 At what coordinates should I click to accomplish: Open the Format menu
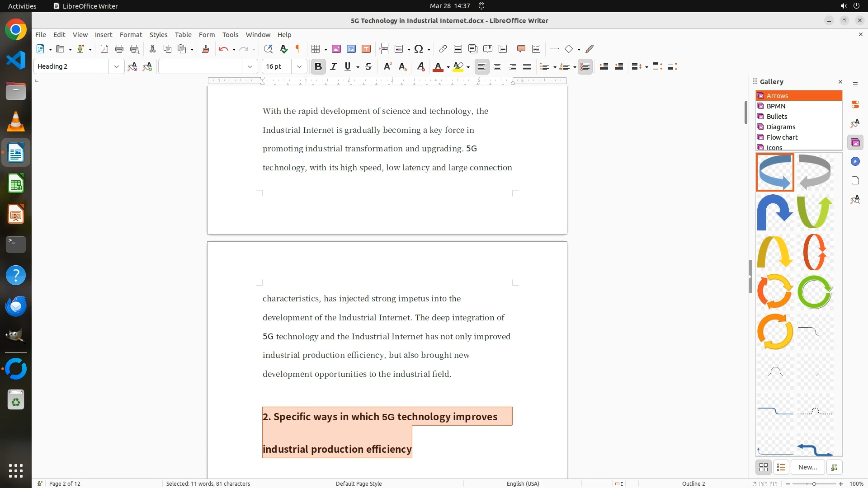coord(131,34)
